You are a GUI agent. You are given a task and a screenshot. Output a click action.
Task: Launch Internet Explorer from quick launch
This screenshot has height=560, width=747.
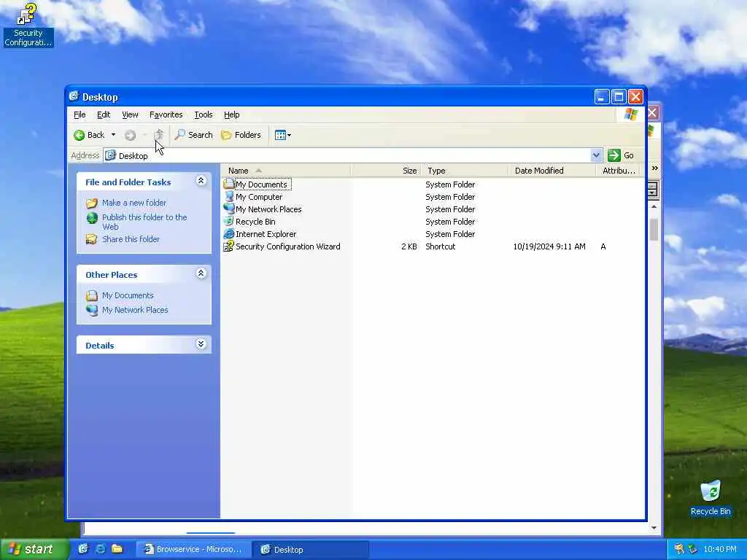point(100,549)
